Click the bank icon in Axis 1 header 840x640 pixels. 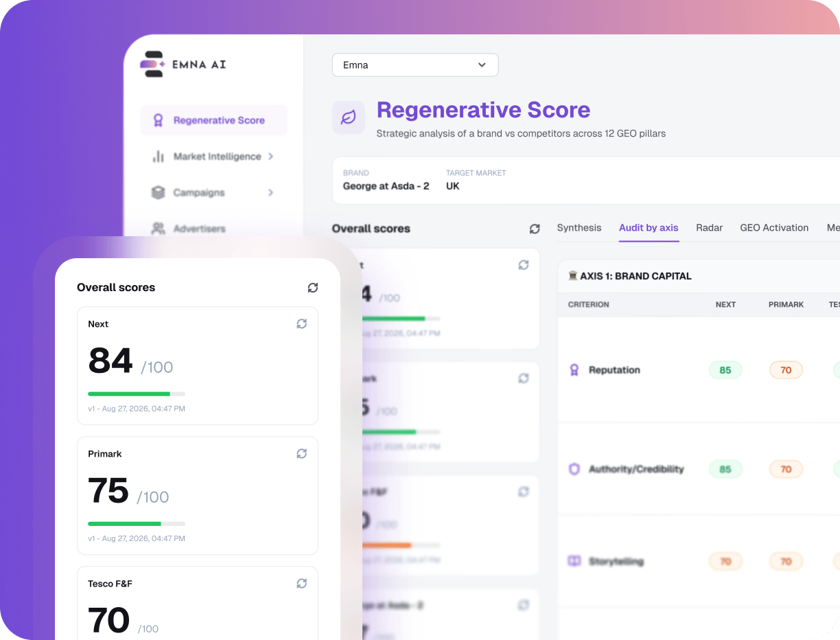point(573,276)
